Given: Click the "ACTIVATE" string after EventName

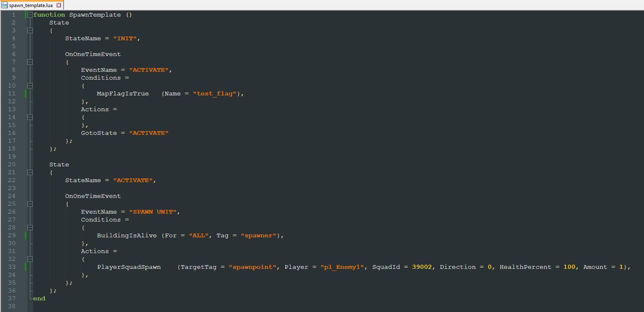Looking at the screenshot, I should click(x=149, y=70).
